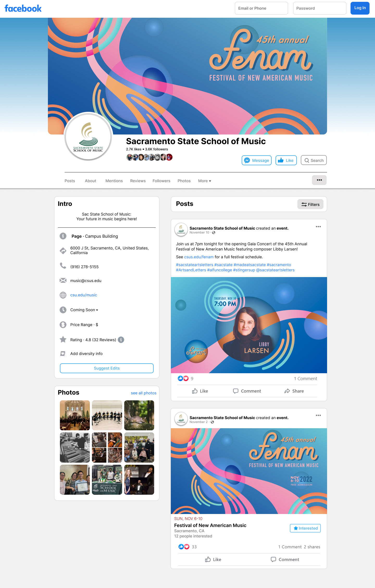Open the posts Filters button
Viewport: 375px width, 588px height.
coord(310,204)
